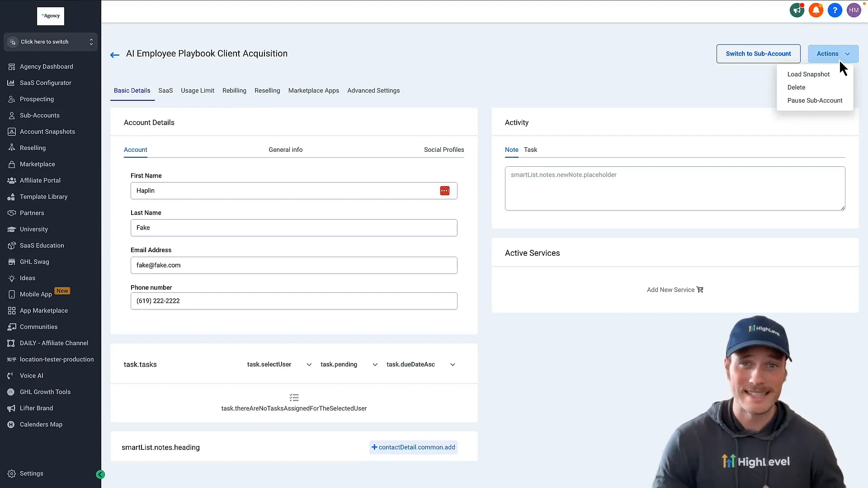Click the App Marketplace grid icon

pyautogui.click(x=12, y=310)
